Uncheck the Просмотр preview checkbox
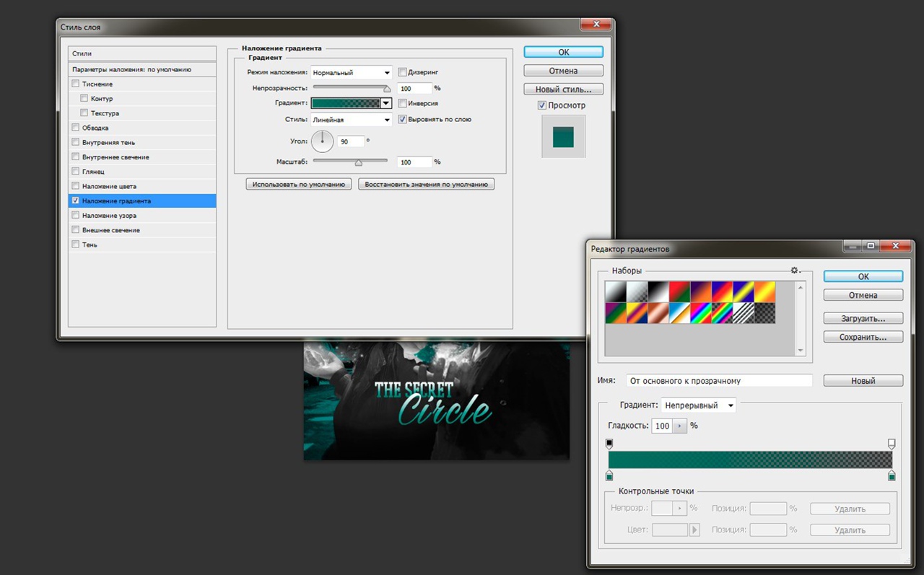924x575 pixels. tap(542, 105)
